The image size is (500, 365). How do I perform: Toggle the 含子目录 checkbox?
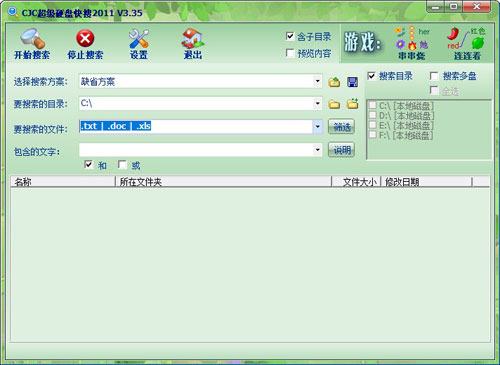290,36
